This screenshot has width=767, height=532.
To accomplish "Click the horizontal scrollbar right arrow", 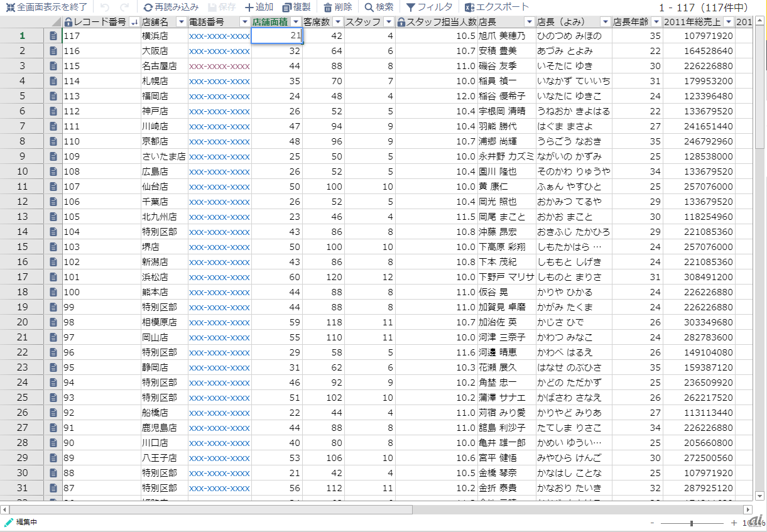I will pyautogui.click(x=748, y=509).
